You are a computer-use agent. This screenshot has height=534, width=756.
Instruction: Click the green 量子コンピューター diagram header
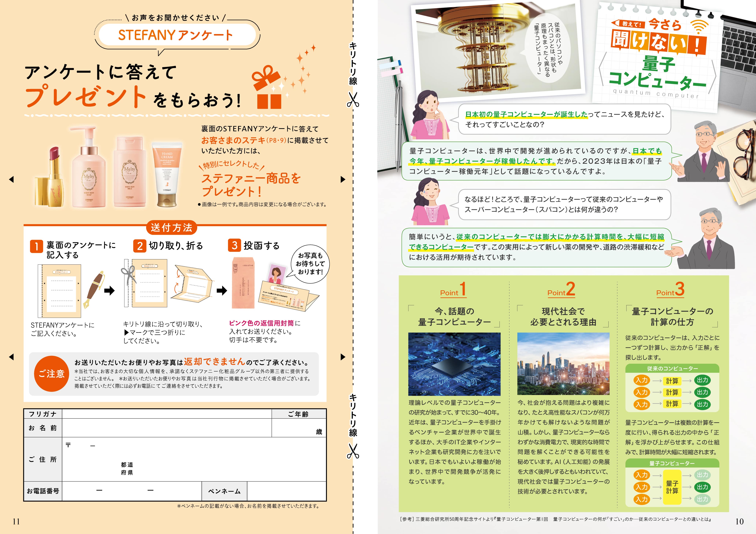click(x=672, y=463)
